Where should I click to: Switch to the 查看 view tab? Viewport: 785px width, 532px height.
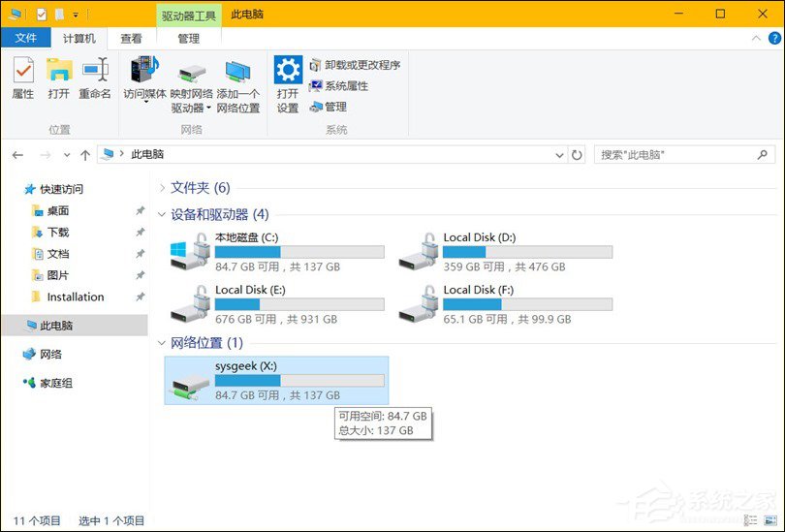click(131, 38)
